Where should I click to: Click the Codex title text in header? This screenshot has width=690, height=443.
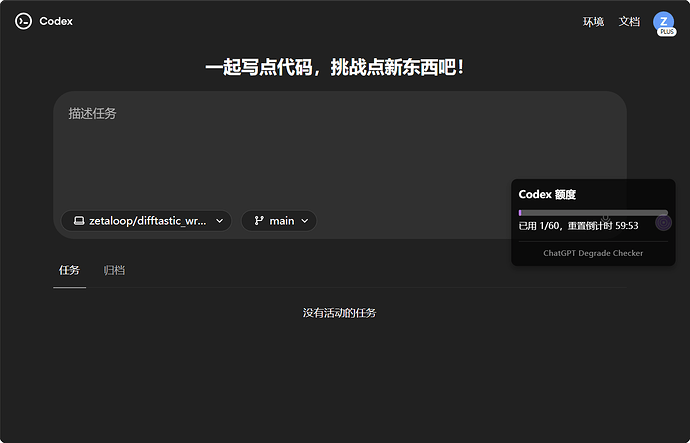pos(56,21)
